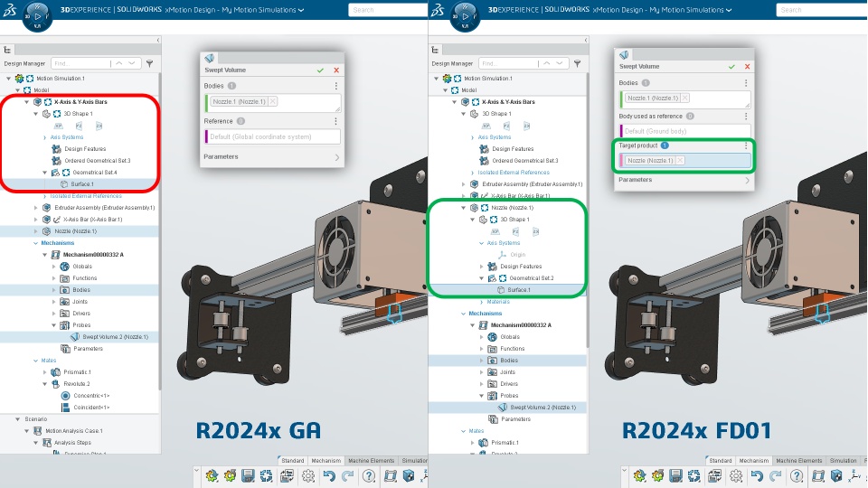Screen dimensions: 868x488
Task: Select Machine Elements tab in right FD01 window
Action: coord(798,460)
